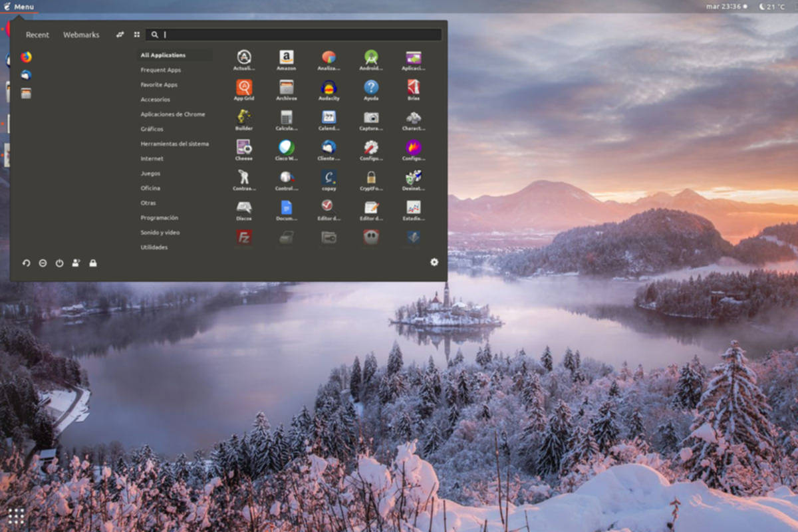Image resolution: width=798 pixels, height=532 pixels.
Task: Launch Cisco WebEx
Action: click(286, 148)
